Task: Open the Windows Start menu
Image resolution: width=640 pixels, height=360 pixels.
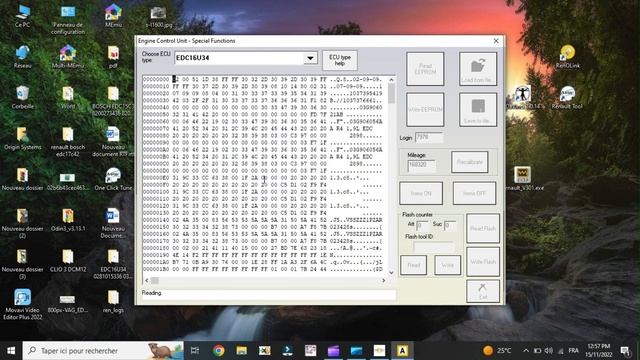Action: [x=11, y=351]
